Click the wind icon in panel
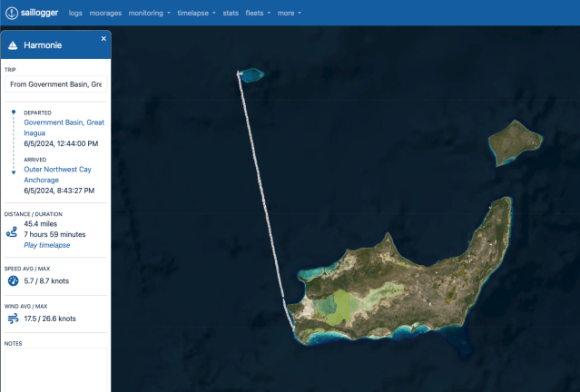 (13, 319)
